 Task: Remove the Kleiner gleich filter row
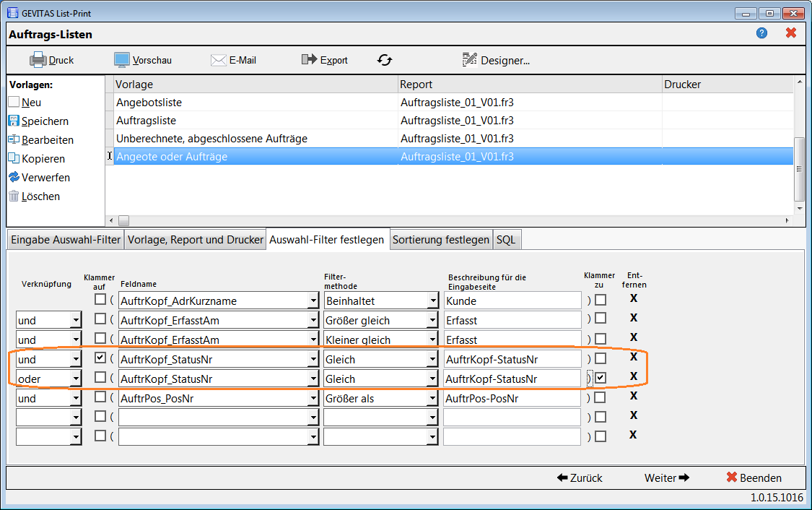(x=633, y=337)
